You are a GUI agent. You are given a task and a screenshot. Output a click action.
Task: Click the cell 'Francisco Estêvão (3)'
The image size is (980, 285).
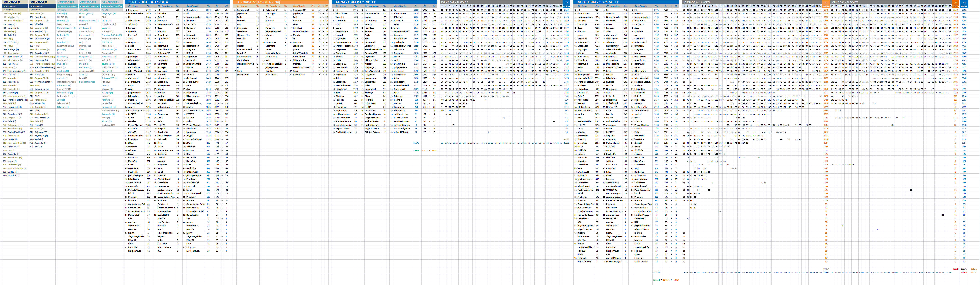point(89,20)
